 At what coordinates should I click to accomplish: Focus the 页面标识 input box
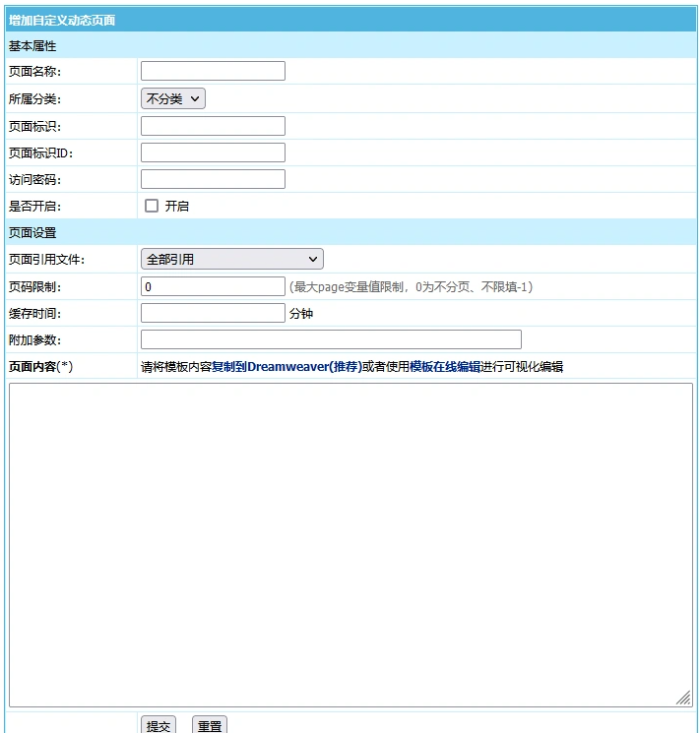(213, 126)
